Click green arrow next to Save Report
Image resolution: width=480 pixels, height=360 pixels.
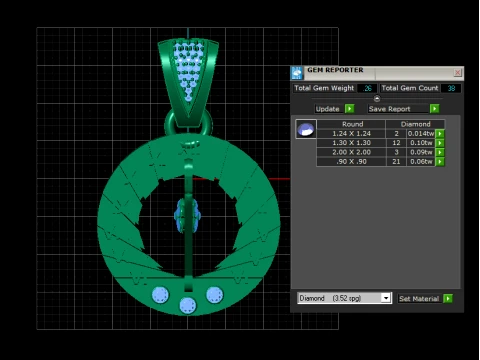coord(434,109)
